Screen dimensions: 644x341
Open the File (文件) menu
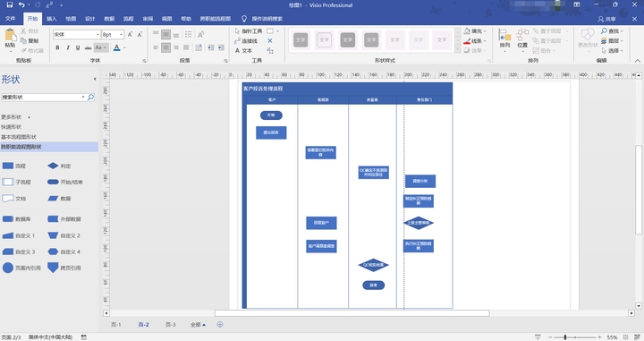tap(11, 19)
